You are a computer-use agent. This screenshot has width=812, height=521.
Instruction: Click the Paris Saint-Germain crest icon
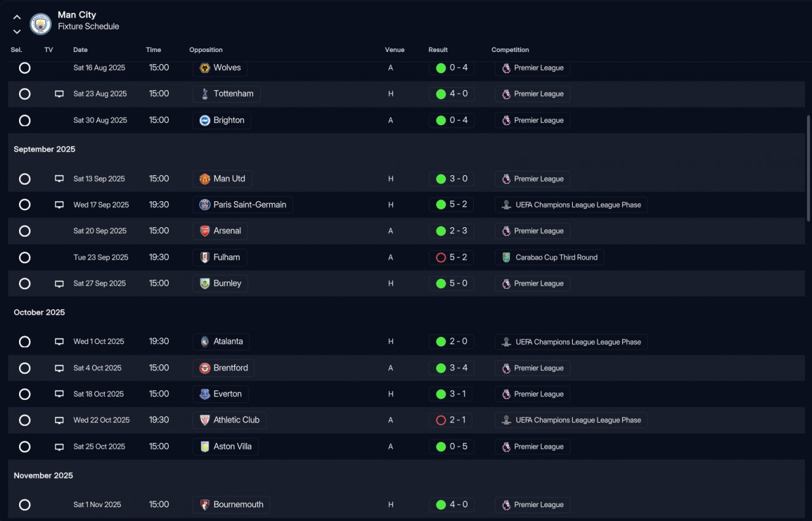coord(205,205)
